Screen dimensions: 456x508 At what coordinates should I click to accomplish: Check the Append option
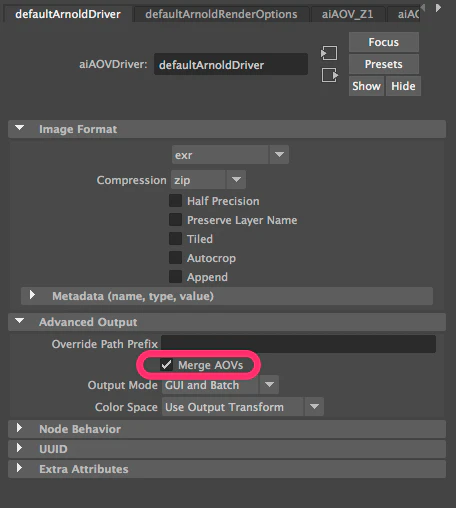tap(175, 277)
